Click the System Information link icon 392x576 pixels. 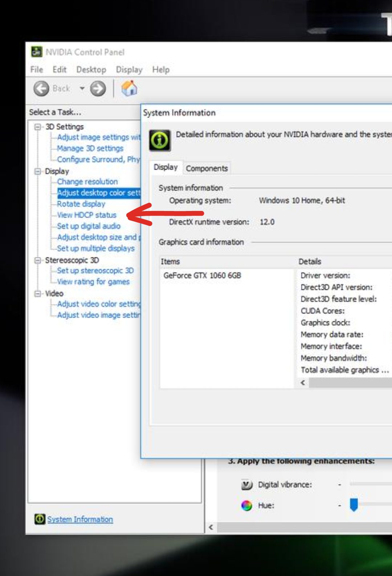(x=40, y=519)
